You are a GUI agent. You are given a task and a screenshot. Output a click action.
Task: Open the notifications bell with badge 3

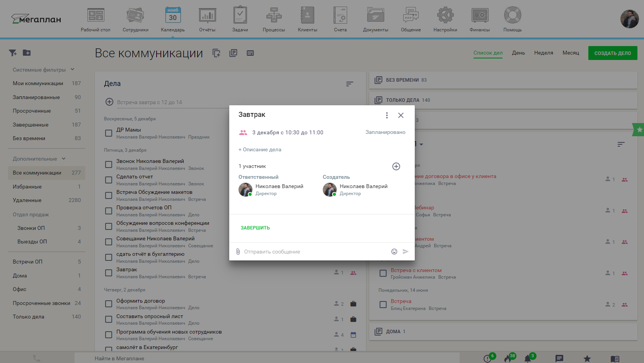[x=528, y=359]
